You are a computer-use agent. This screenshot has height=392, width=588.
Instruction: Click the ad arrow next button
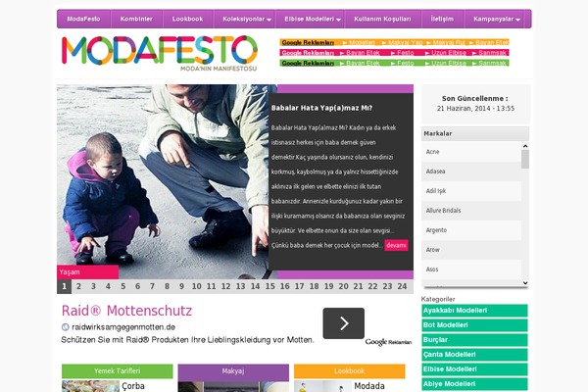[x=344, y=323]
